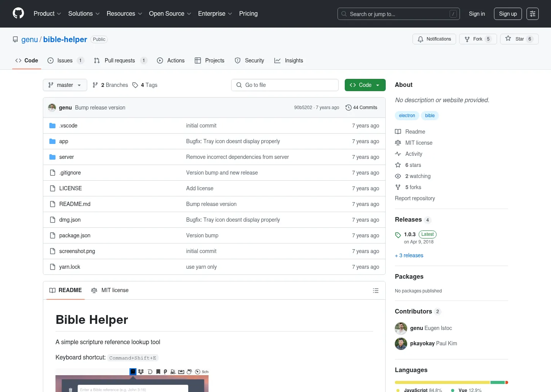Open the .vscode folder
The width and height of the screenshot is (551, 392).
(x=68, y=126)
